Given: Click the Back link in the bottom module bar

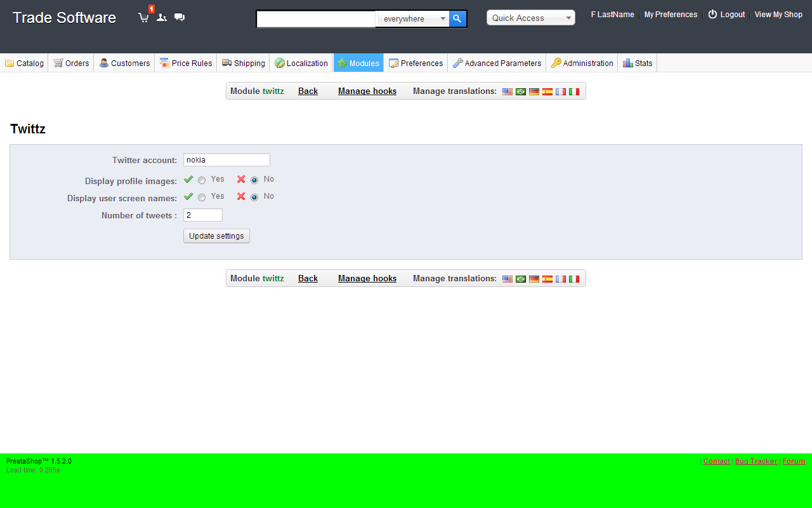Looking at the screenshot, I should tap(308, 279).
